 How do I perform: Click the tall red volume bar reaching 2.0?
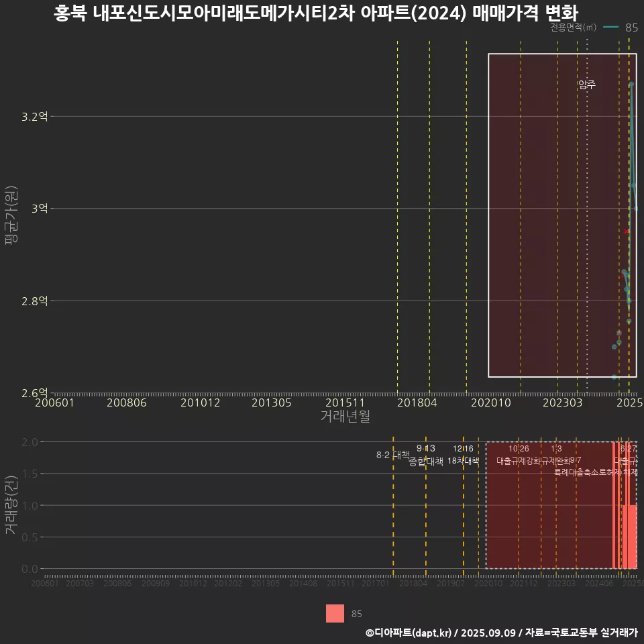tap(614, 505)
